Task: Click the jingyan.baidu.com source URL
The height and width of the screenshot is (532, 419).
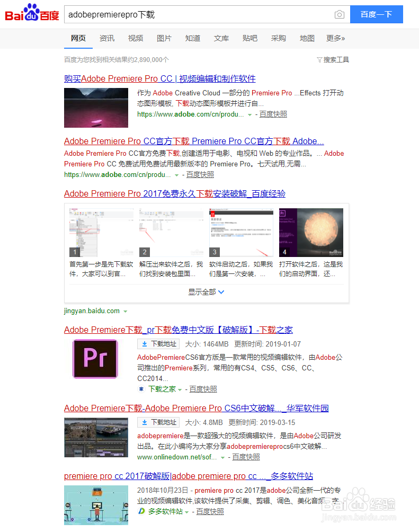Action: pyautogui.click(x=92, y=311)
